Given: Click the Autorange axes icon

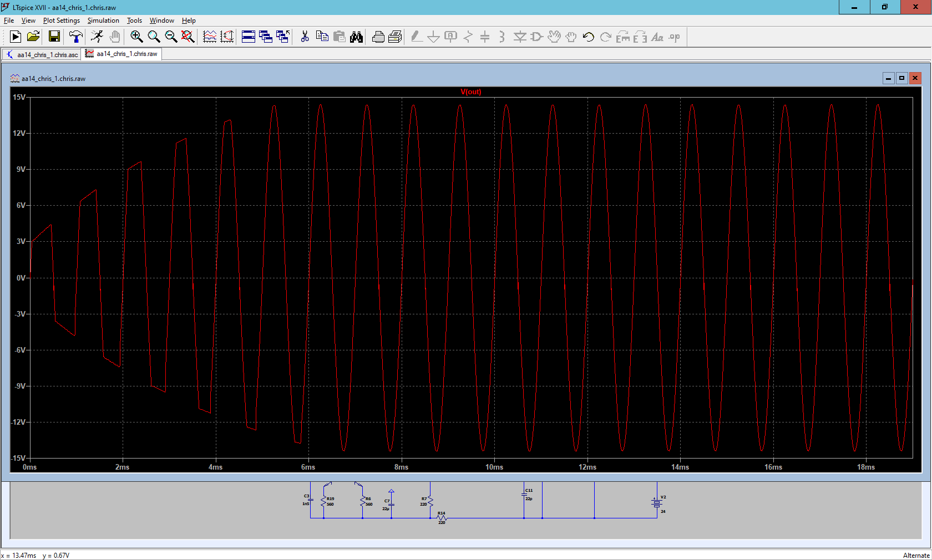Looking at the screenshot, I should 227,37.
